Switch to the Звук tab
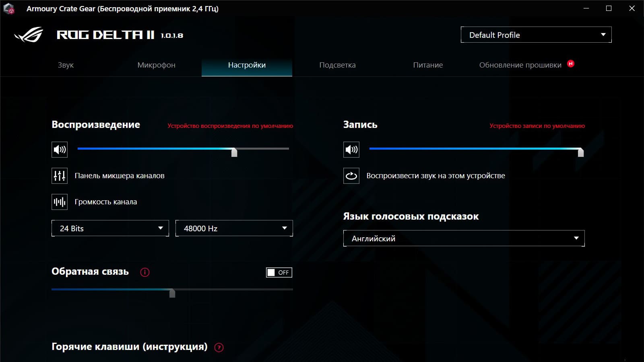 [66, 65]
